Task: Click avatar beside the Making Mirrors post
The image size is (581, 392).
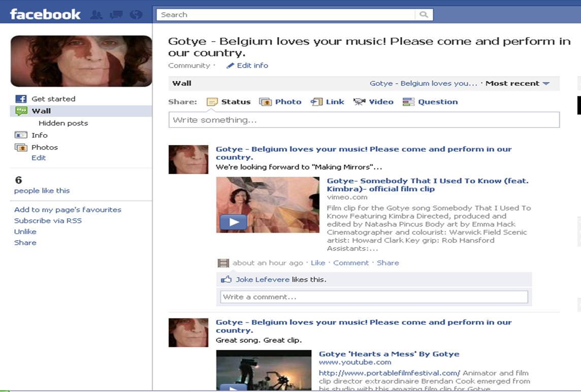Action: coord(188,159)
